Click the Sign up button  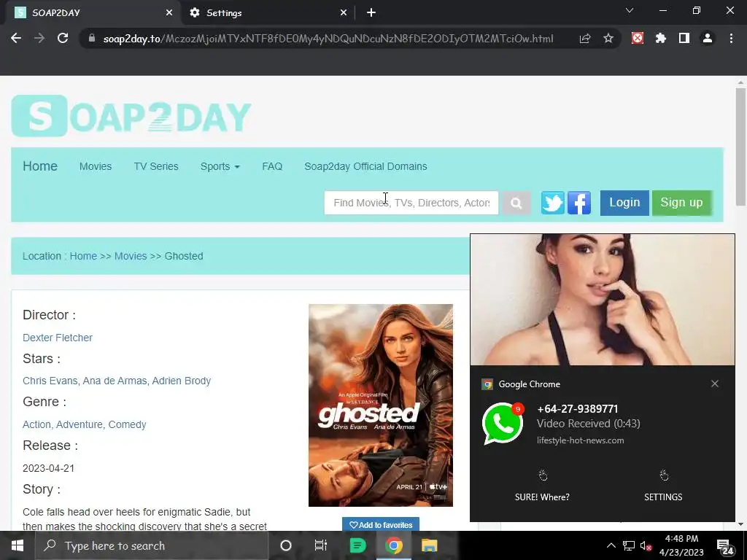tap(682, 203)
